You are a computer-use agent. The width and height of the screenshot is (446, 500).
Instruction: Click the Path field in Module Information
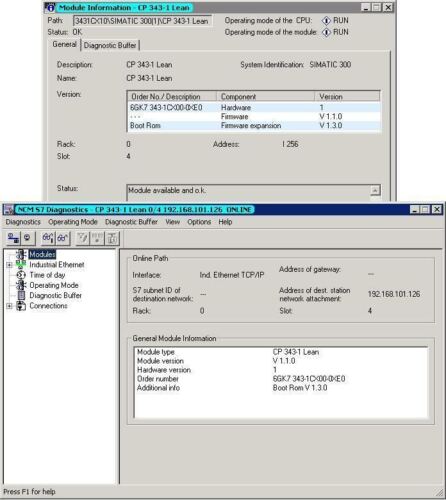(142, 21)
